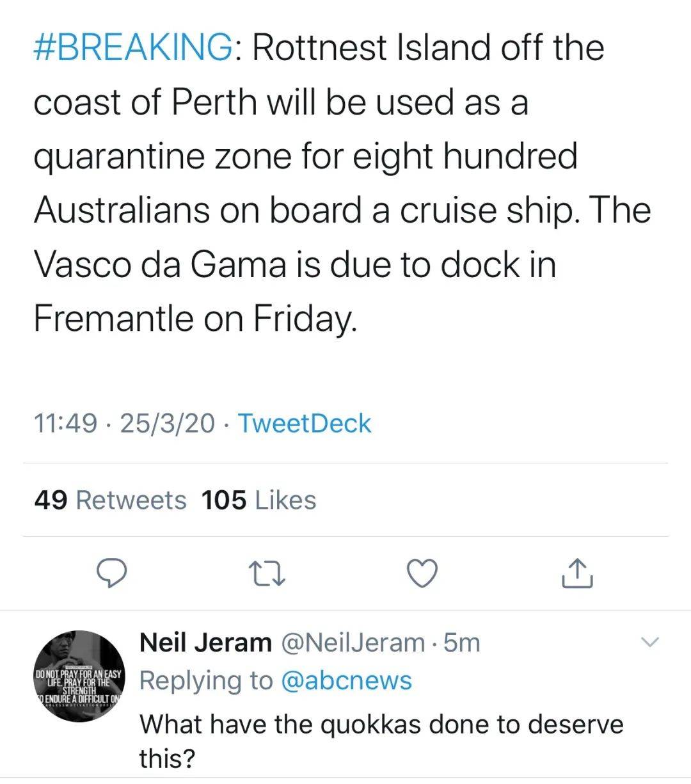The height and width of the screenshot is (784, 691).
Task: View the 105 Likes list
Action: (x=258, y=500)
